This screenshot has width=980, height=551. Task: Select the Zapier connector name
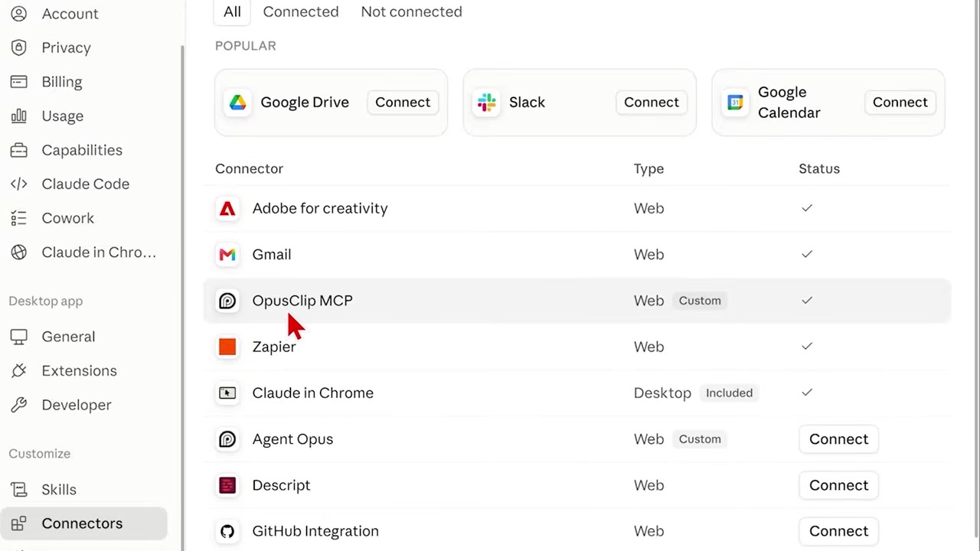(x=274, y=347)
